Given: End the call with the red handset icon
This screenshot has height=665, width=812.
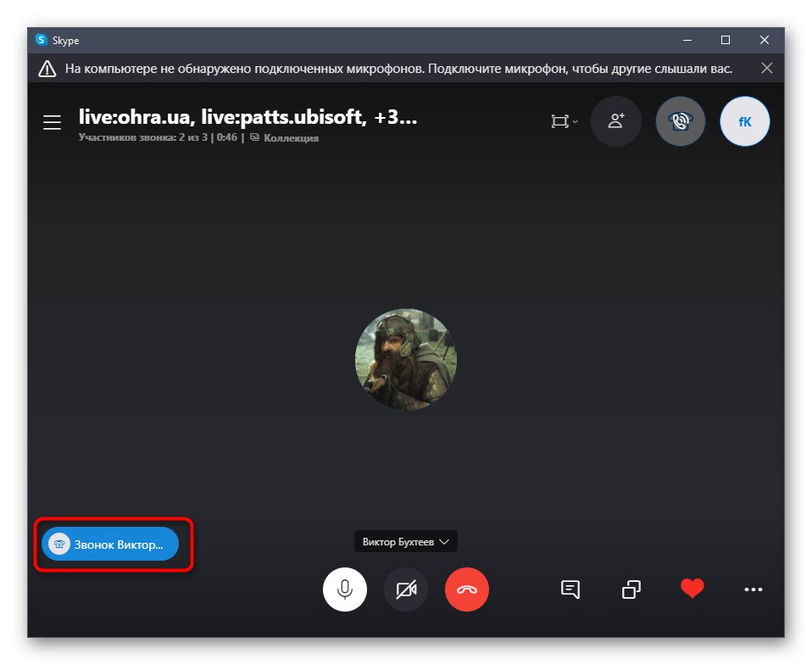Looking at the screenshot, I should pos(467,590).
